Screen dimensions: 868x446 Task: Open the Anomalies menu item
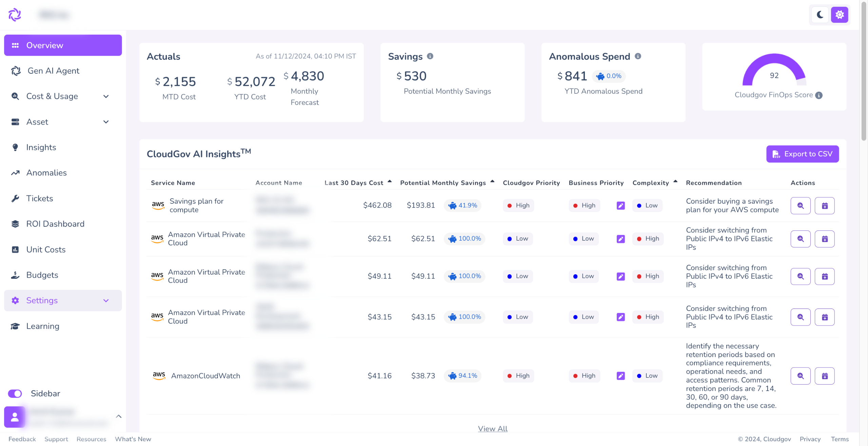[x=46, y=173]
